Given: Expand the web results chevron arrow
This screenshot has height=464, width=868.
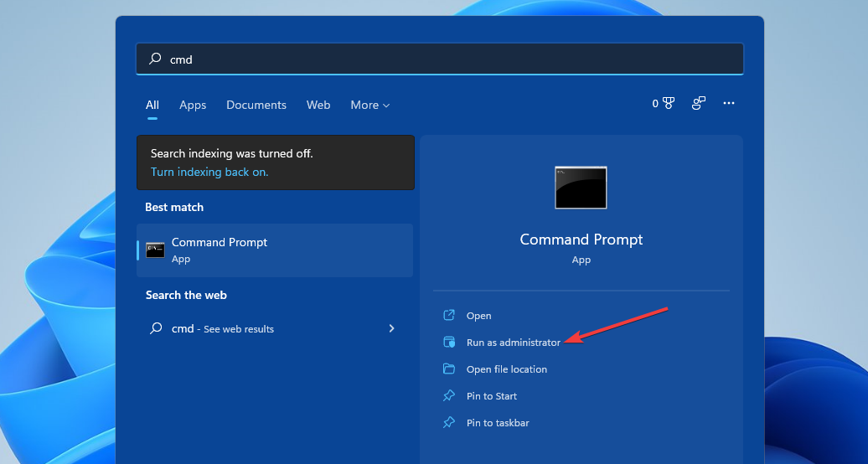Looking at the screenshot, I should pos(391,328).
